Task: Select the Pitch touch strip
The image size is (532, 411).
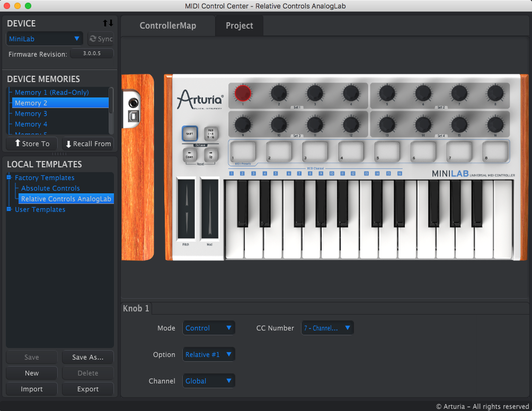Action: click(x=187, y=209)
